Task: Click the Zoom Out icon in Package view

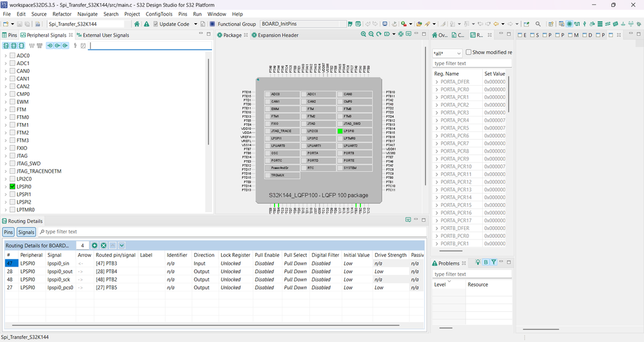Action: point(371,35)
